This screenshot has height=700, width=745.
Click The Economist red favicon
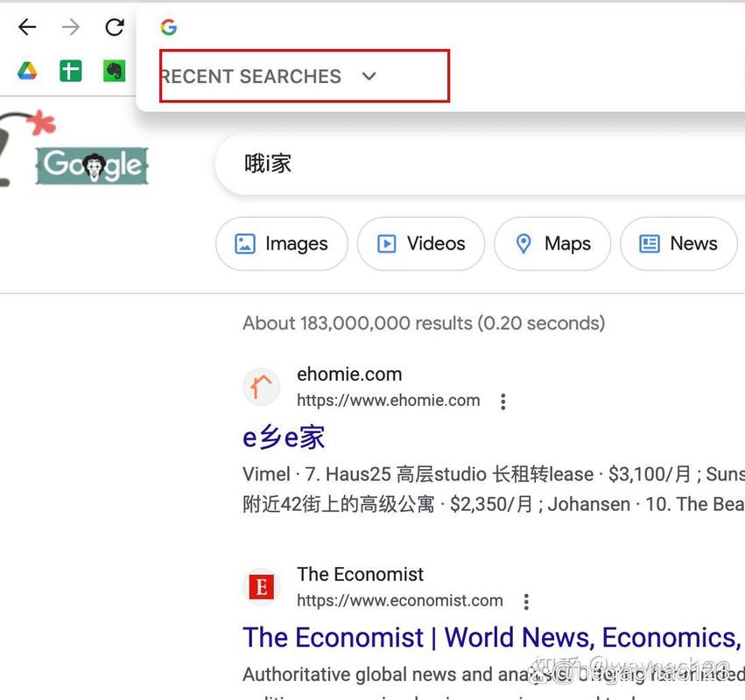(x=262, y=587)
